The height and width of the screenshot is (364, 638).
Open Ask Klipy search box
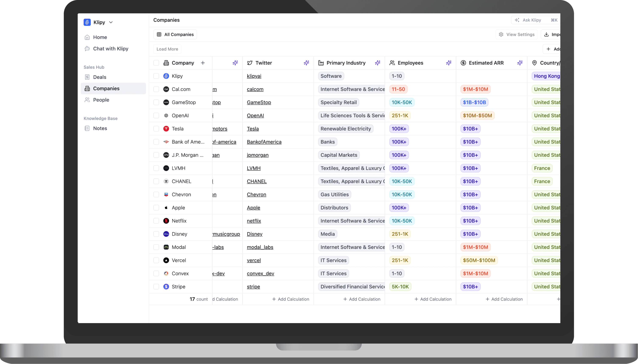click(x=535, y=20)
